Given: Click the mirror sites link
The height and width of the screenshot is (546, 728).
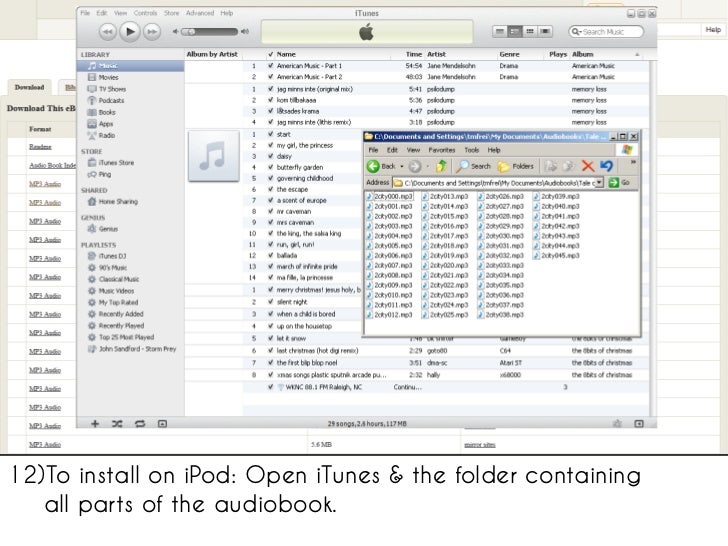Looking at the screenshot, I should (x=480, y=445).
